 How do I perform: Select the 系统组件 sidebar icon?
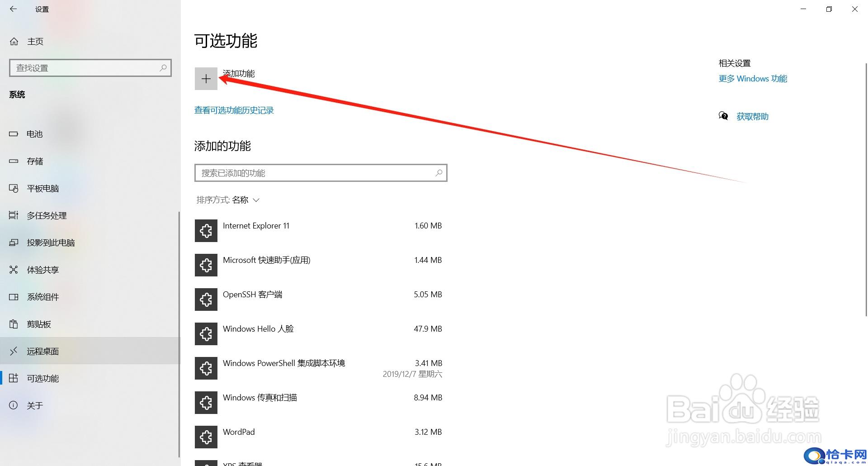coord(14,297)
